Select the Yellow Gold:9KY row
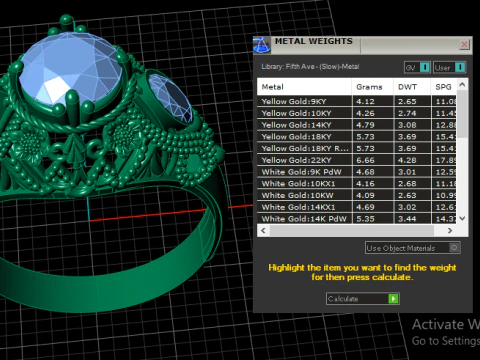Viewport: 480px width, 360px height. 357,101
